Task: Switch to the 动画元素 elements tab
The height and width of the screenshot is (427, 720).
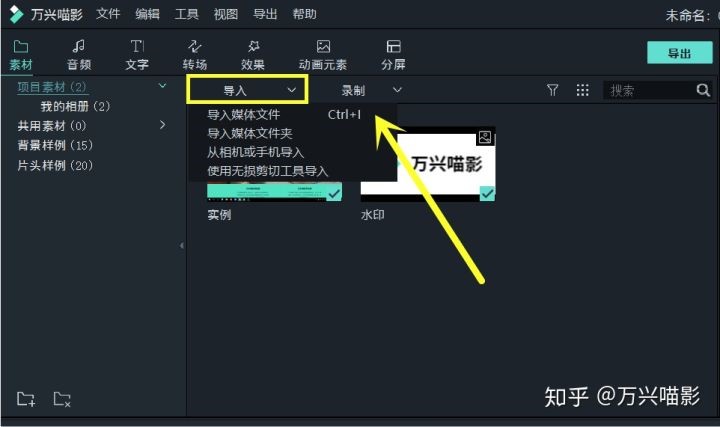Action: coord(323,56)
